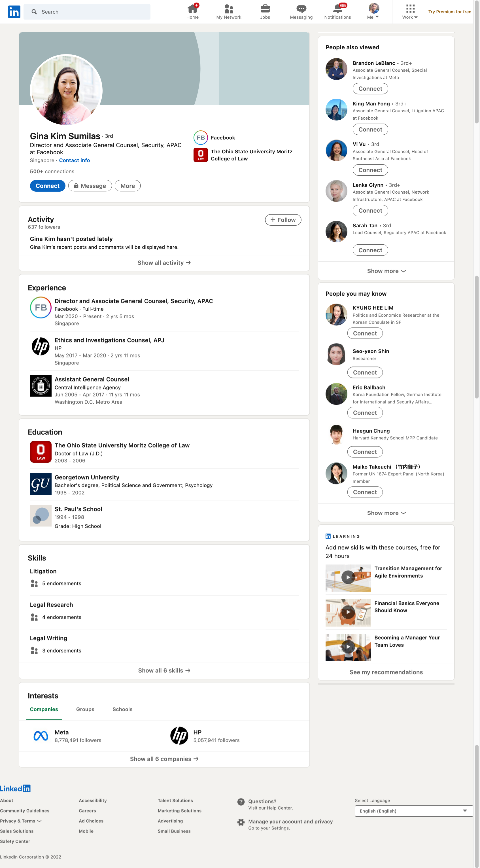Expand Privacy & Terms footer menu
This screenshot has width=480, height=868.
(x=21, y=821)
